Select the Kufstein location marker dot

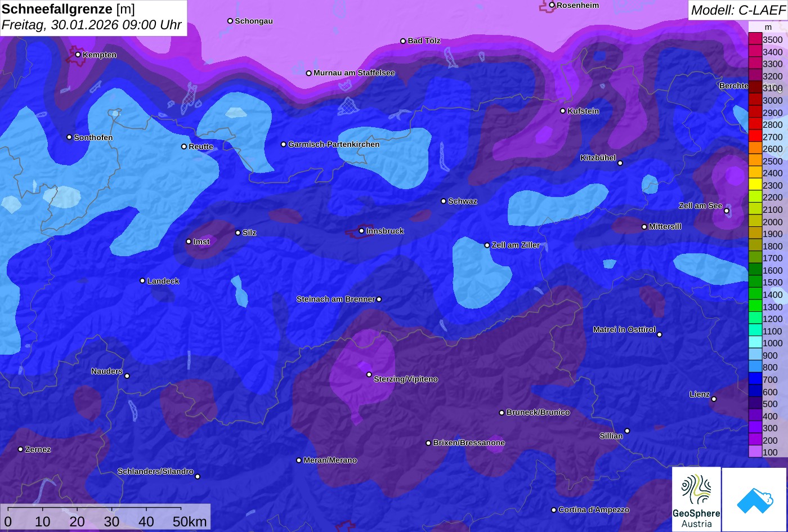click(x=563, y=111)
